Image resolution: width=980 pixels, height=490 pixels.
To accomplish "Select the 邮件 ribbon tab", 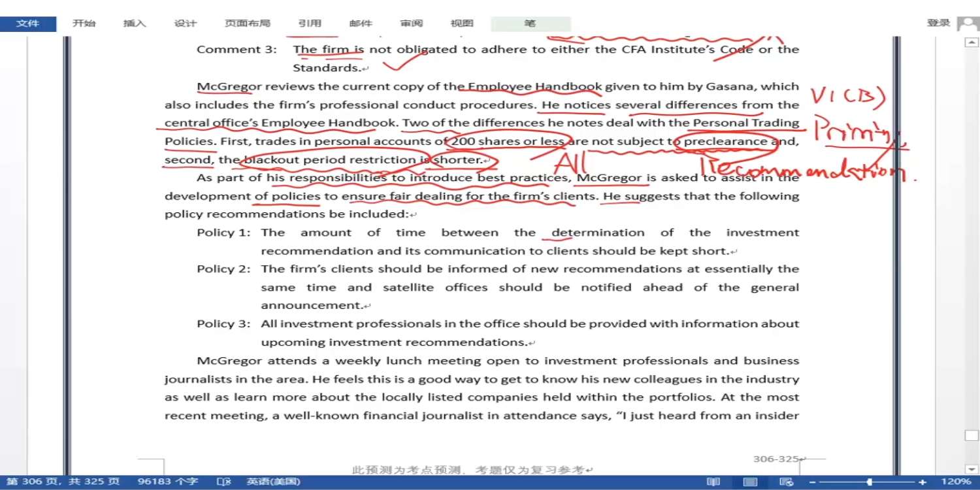I will tap(361, 24).
